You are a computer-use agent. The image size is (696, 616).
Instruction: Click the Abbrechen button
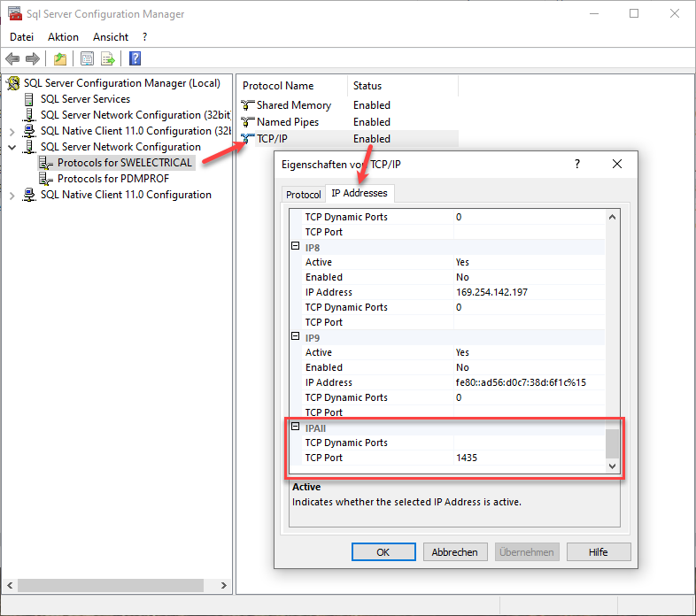click(x=454, y=551)
